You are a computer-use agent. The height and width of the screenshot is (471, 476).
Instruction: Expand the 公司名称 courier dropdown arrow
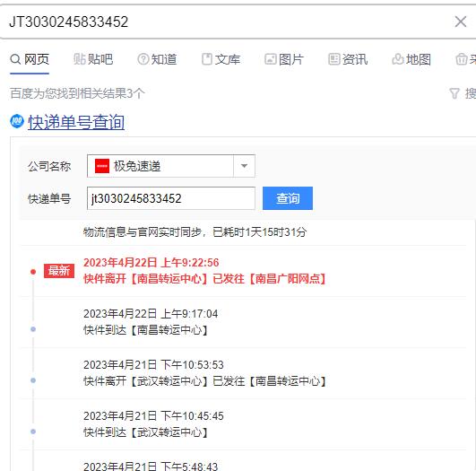pyautogui.click(x=244, y=166)
